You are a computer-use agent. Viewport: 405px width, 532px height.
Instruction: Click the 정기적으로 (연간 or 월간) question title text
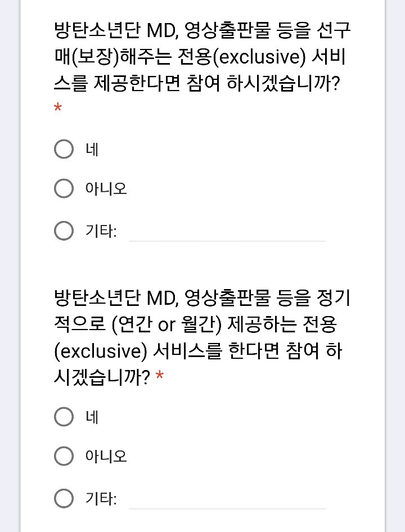tap(202, 324)
